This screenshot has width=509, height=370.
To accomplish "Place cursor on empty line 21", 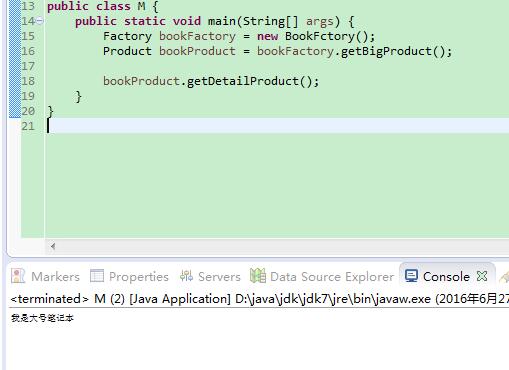I will tap(277, 126).
